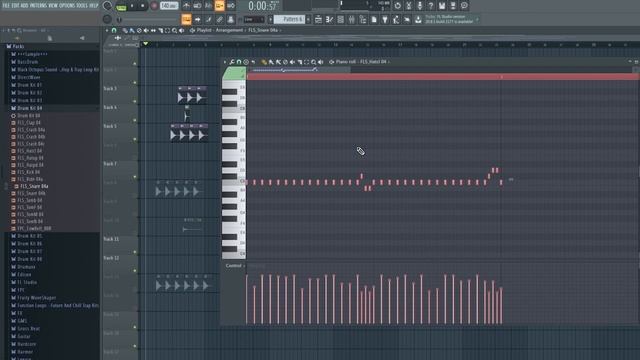Screen dimensions: 640x360
Task: Click the question mark help icon
Action: [431, 6]
